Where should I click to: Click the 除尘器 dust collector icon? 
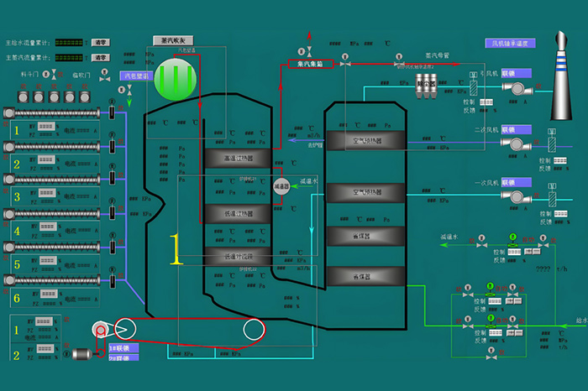point(425,85)
